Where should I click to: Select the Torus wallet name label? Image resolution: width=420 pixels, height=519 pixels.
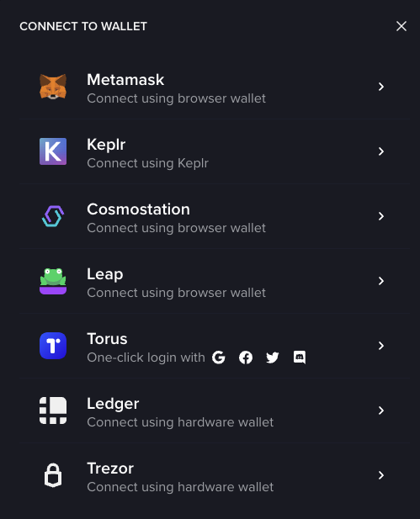(x=107, y=339)
